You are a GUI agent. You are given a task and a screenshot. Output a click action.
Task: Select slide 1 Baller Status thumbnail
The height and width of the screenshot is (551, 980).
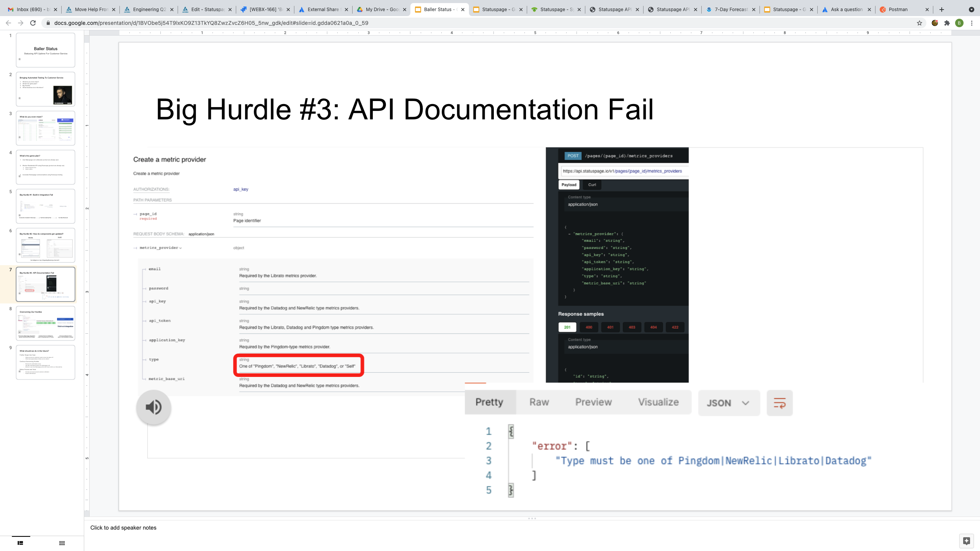46,50
